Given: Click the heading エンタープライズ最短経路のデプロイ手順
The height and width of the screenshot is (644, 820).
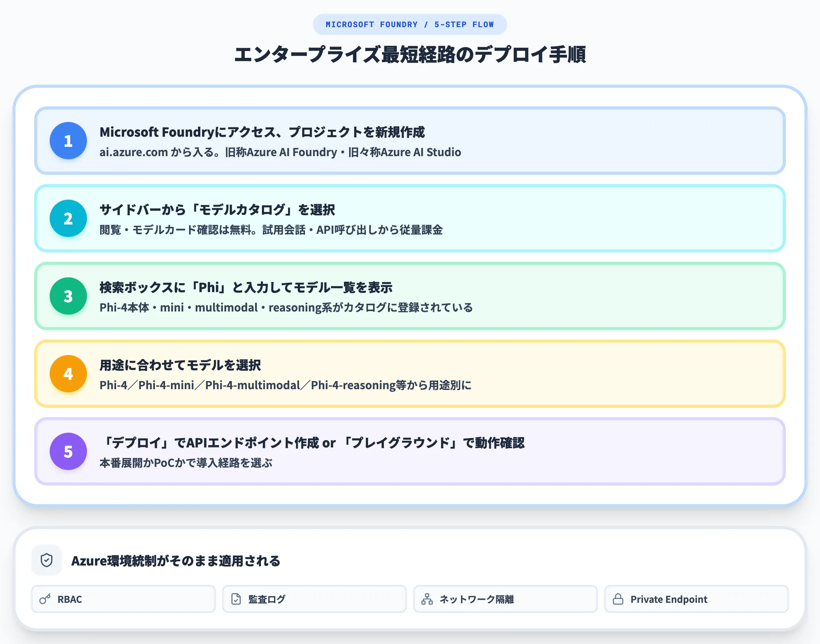Looking at the screenshot, I should click(x=410, y=54).
